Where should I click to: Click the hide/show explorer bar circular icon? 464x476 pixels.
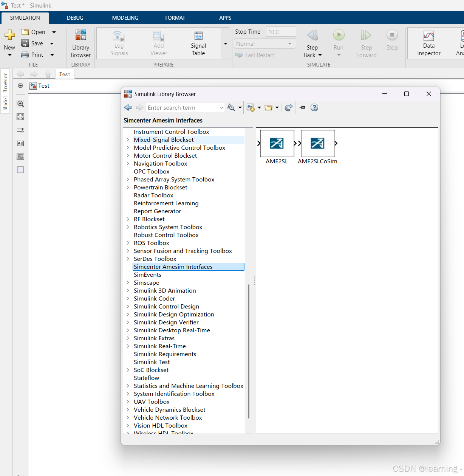(20, 85)
